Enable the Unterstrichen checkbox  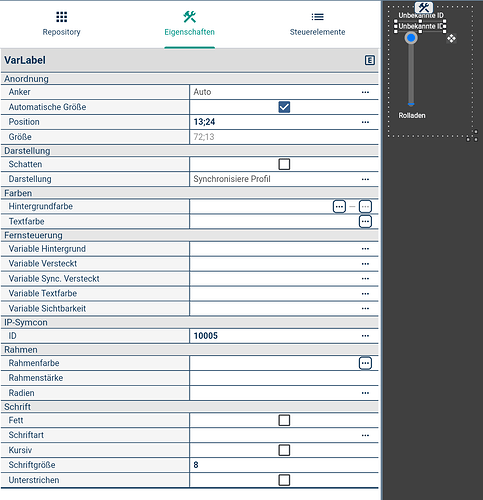(284, 480)
